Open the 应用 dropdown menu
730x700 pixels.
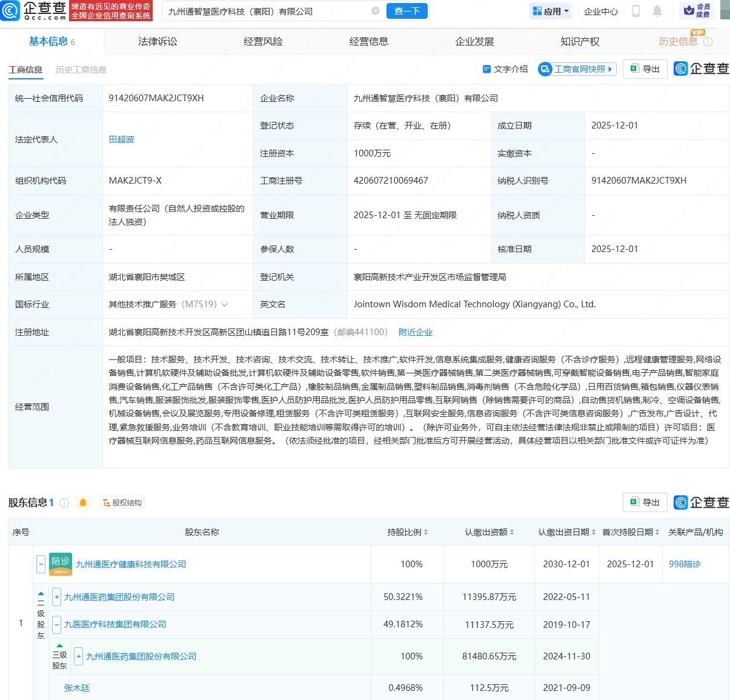pyautogui.click(x=551, y=11)
